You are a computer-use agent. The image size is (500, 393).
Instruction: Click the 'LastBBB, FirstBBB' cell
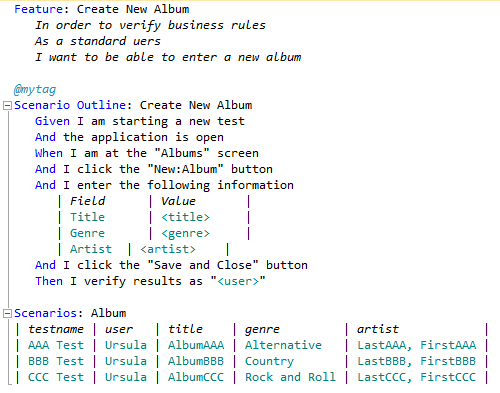tap(416, 361)
